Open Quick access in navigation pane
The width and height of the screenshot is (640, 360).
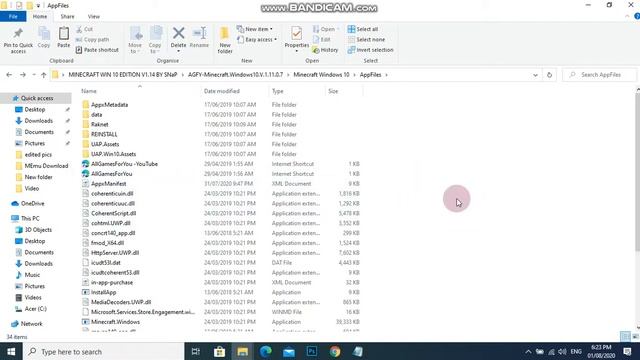(x=36, y=98)
